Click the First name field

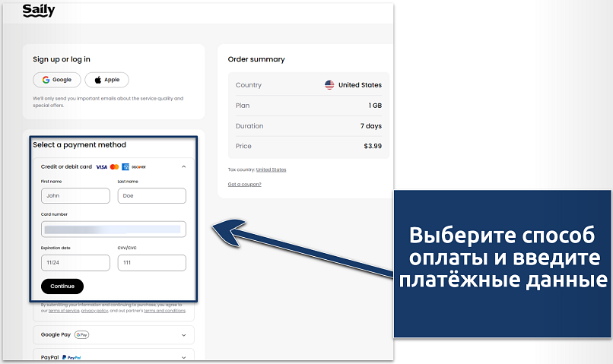[x=75, y=196]
